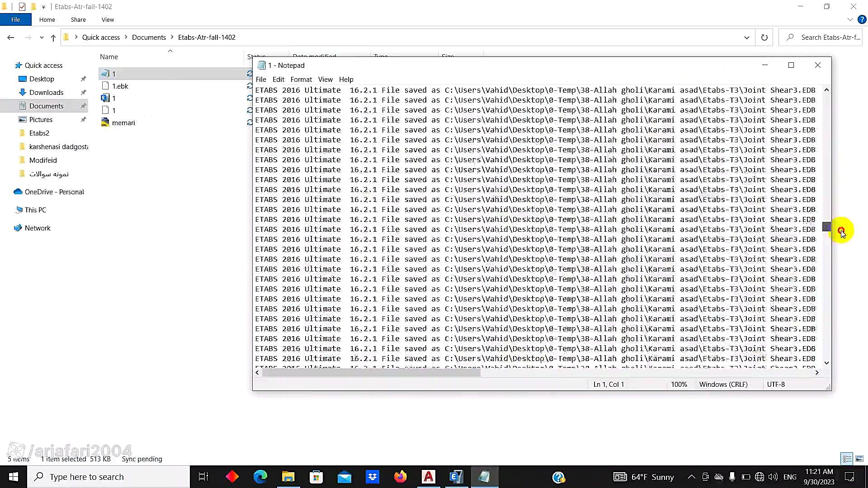This screenshot has width=868, height=488.
Task: Click the Notepad horizontal scrollbar thumb
Action: 371,373
